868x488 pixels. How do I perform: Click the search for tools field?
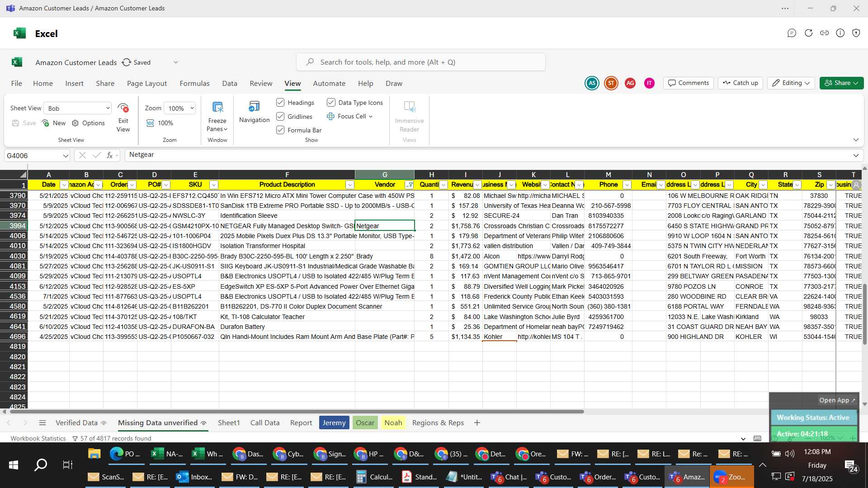tap(421, 62)
